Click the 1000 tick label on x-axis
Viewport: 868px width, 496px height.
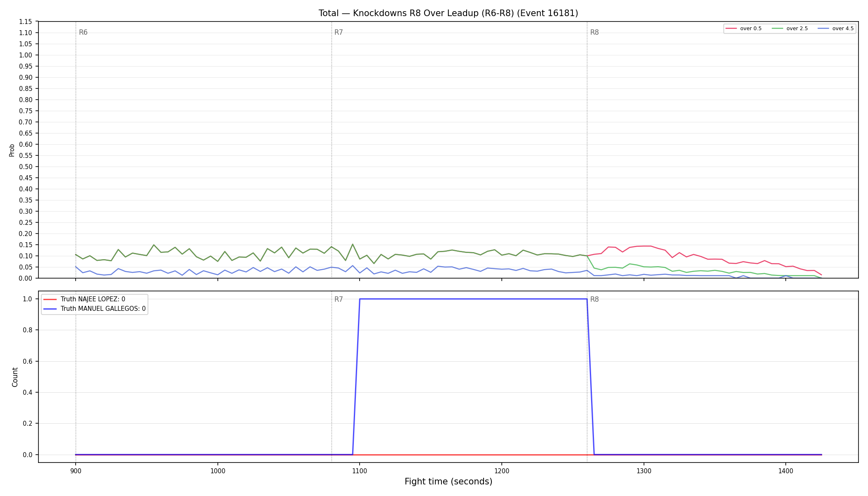(217, 471)
